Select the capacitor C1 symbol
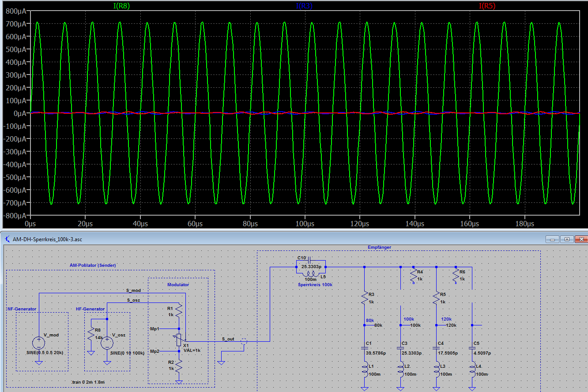588x392 pixels. (364, 349)
